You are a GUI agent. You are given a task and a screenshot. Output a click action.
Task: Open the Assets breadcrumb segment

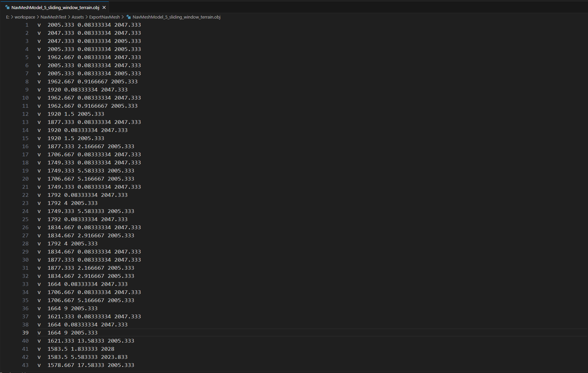pyautogui.click(x=78, y=17)
